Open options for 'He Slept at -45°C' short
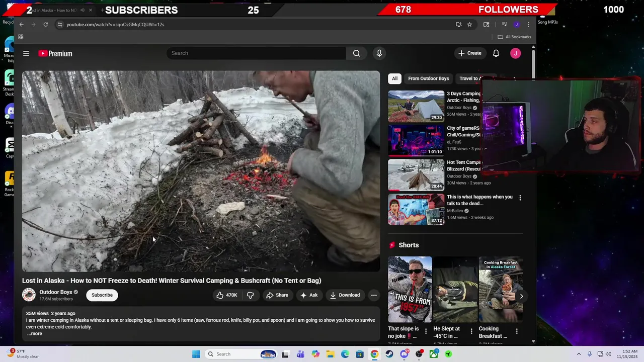 pos(471,331)
